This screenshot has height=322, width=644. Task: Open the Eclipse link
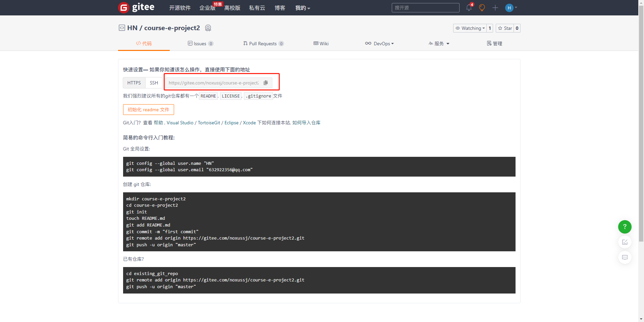pyautogui.click(x=231, y=123)
